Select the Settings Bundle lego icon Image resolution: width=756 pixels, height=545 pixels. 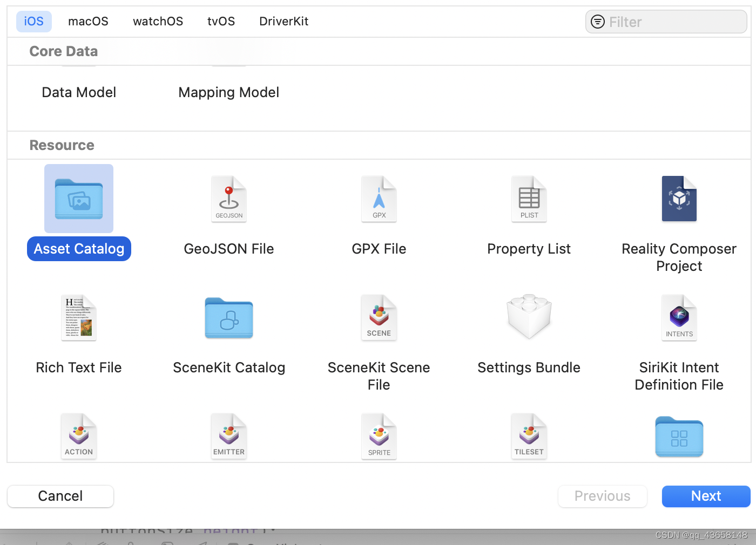529,317
